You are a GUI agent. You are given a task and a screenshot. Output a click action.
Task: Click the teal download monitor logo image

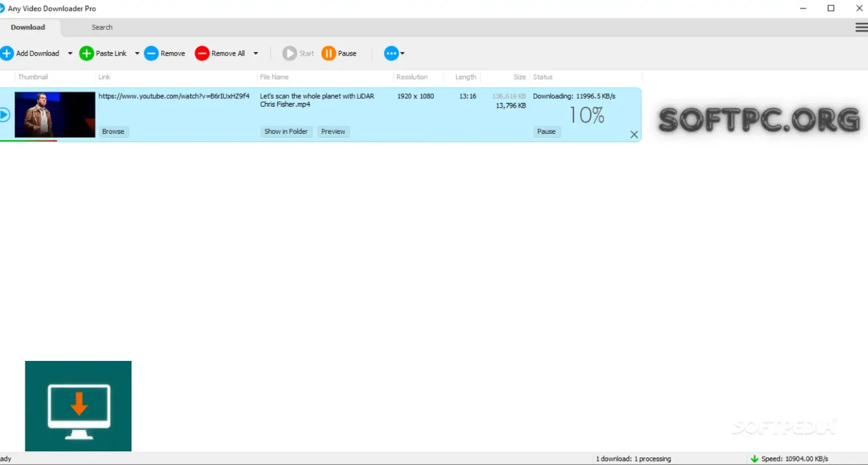point(78,406)
